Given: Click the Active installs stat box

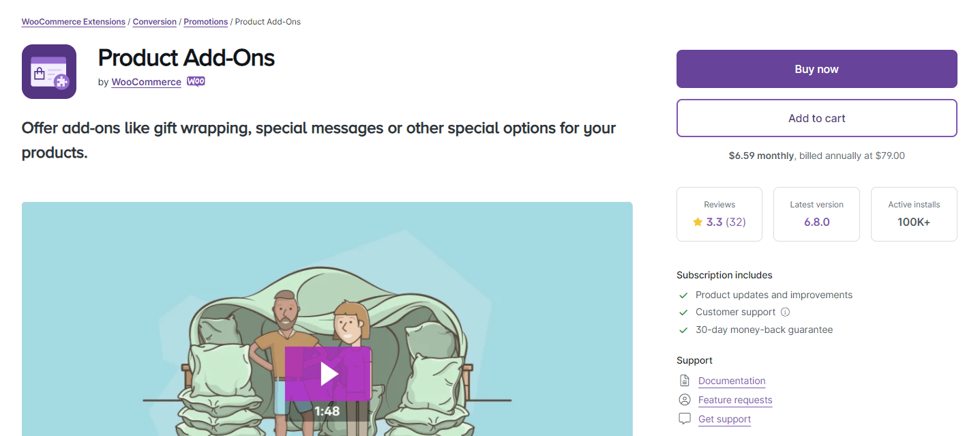Looking at the screenshot, I should tap(913, 214).
